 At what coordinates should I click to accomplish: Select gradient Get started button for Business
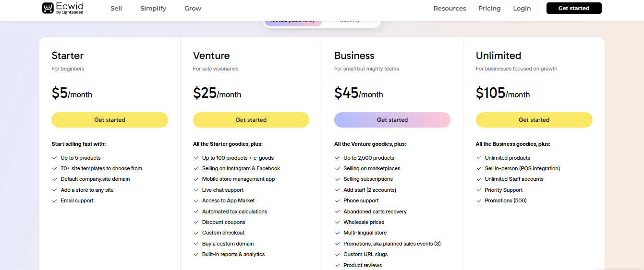click(x=392, y=120)
